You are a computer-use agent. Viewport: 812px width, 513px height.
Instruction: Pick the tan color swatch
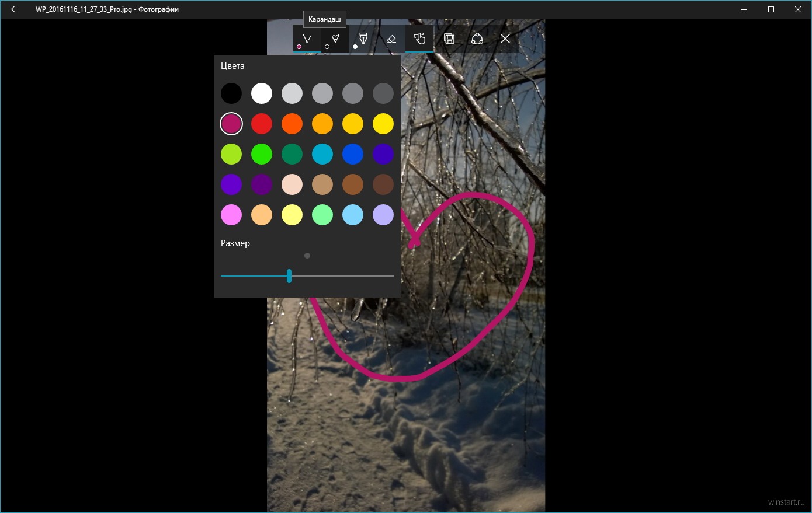click(x=322, y=184)
